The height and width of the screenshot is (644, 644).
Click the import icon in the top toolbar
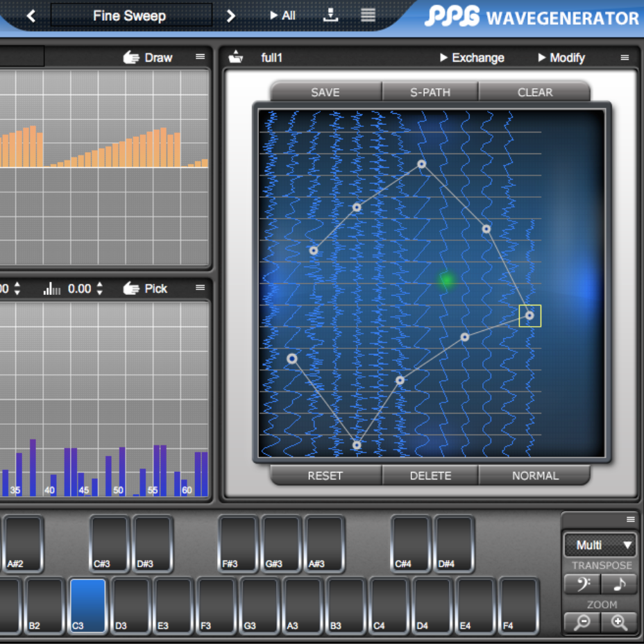click(x=330, y=14)
